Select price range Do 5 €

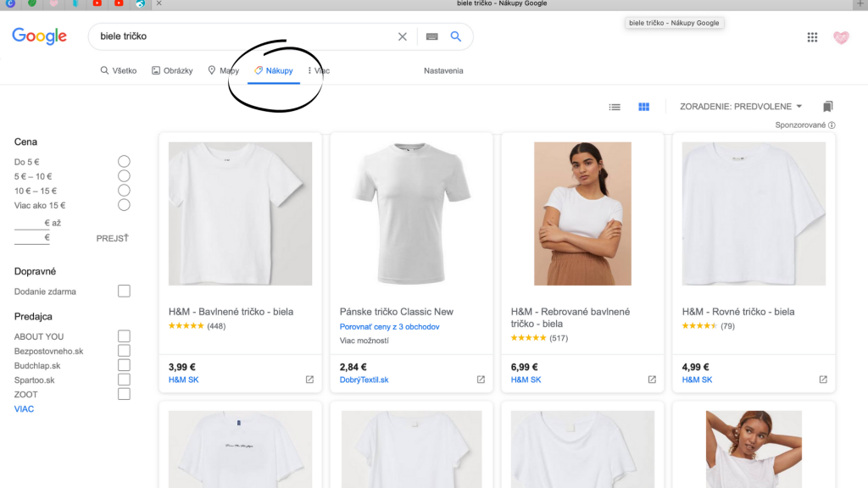[124, 162]
